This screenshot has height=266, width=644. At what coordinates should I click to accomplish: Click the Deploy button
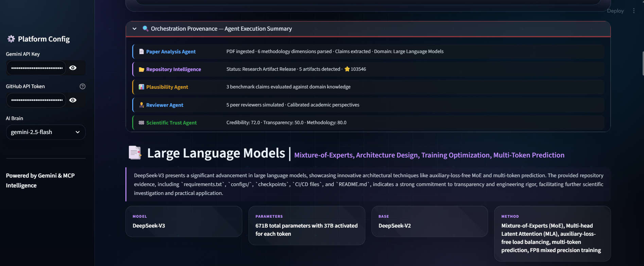click(615, 11)
